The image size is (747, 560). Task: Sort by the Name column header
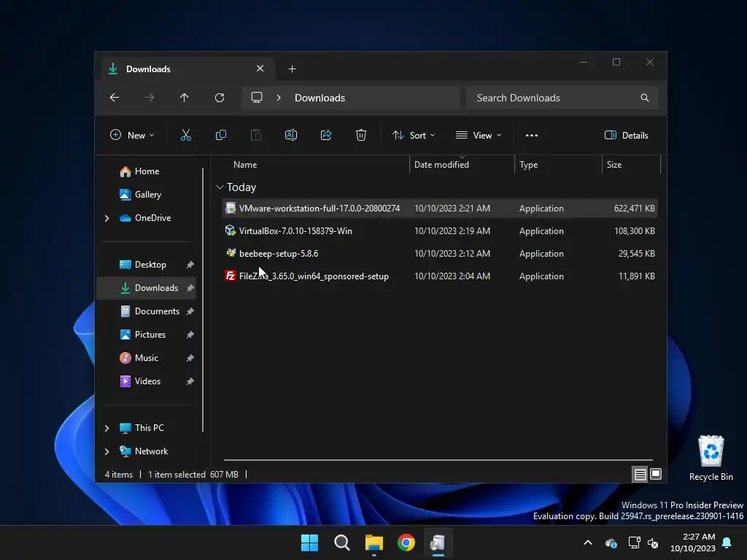[245, 164]
